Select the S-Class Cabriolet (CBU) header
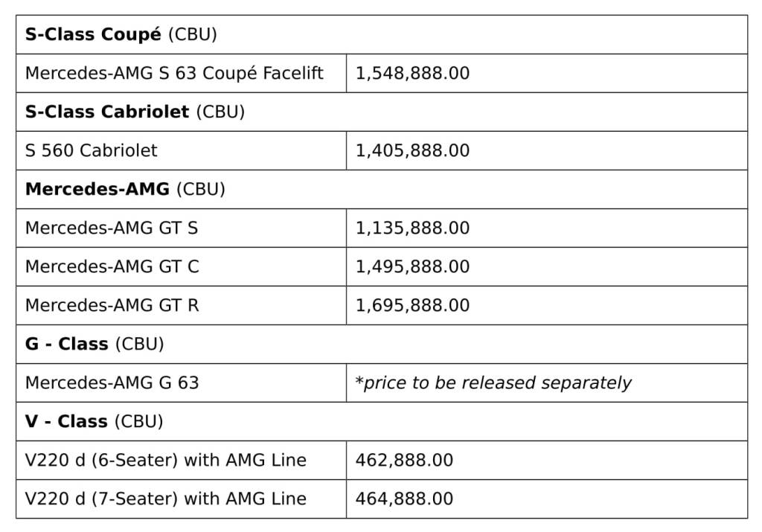Image resolution: width=762 pixels, height=532 pixels. 135,112
